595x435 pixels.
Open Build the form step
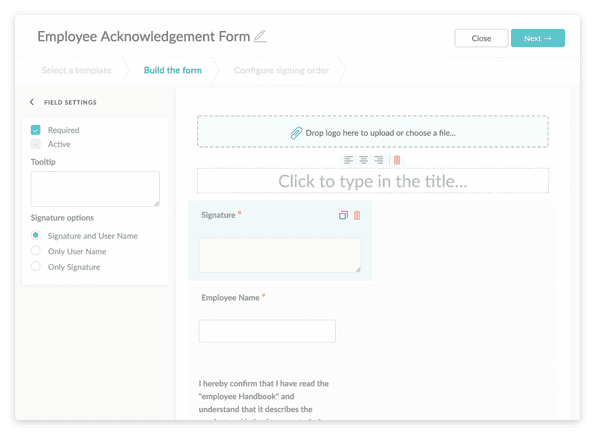pos(173,70)
